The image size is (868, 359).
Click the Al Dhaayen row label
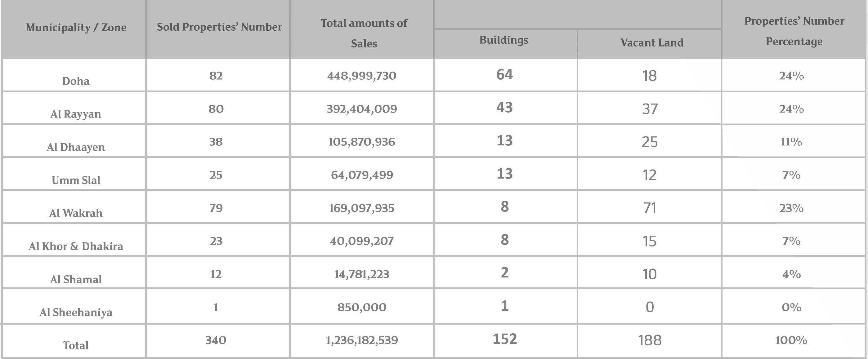click(76, 147)
